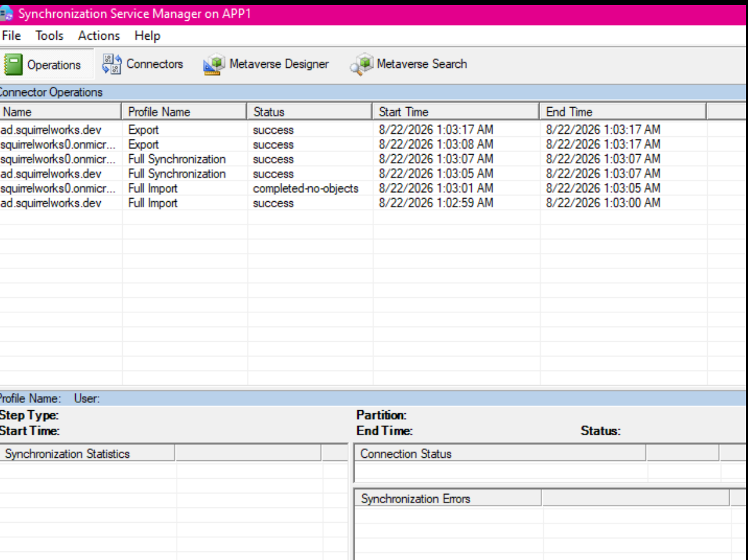The width and height of the screenshot is (748, 560).
Task: Click the 8/22/2026 1:03:00 AM end time
Action: [603, 203]
